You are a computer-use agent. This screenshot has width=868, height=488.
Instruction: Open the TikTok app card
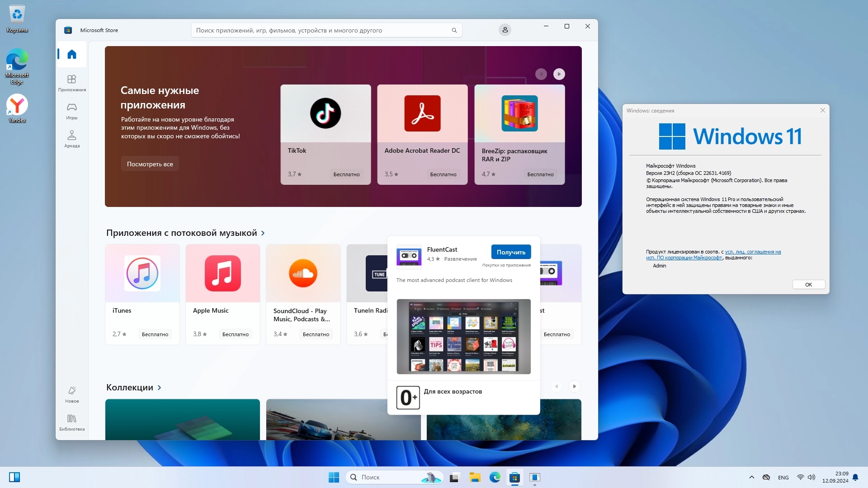point(325,135)
